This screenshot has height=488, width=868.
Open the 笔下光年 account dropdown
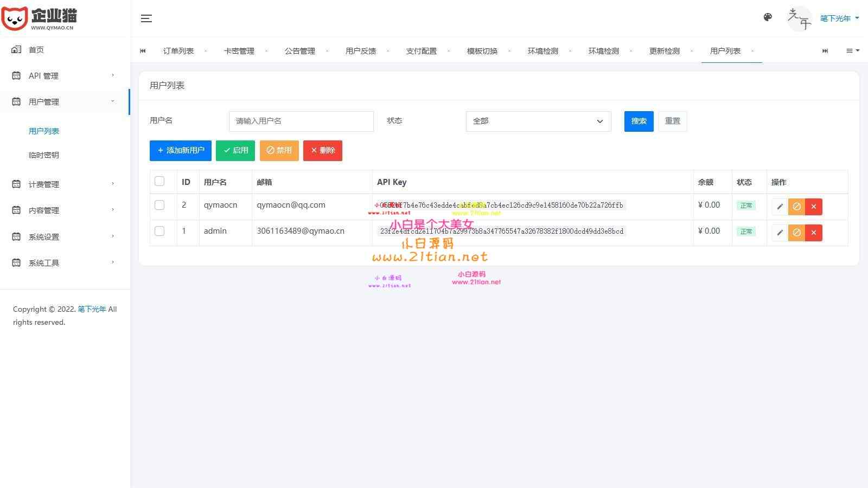pos(838,18)
